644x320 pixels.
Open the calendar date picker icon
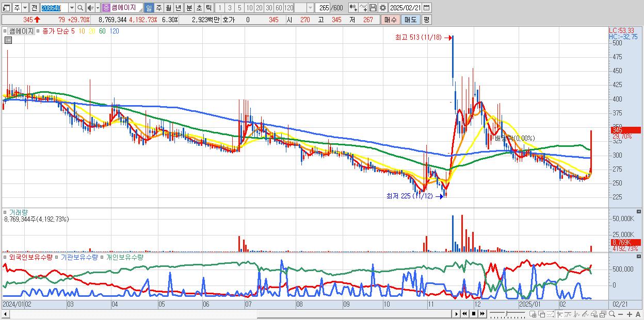pos(426,8)
